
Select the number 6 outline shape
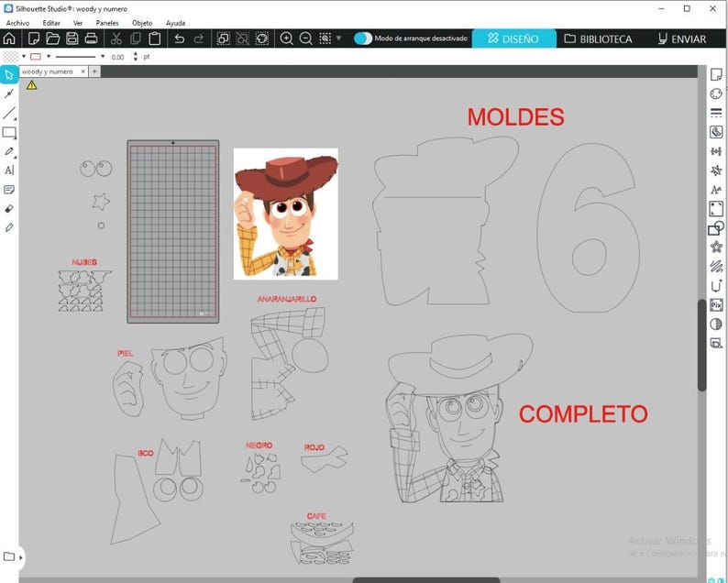point(589,227)
